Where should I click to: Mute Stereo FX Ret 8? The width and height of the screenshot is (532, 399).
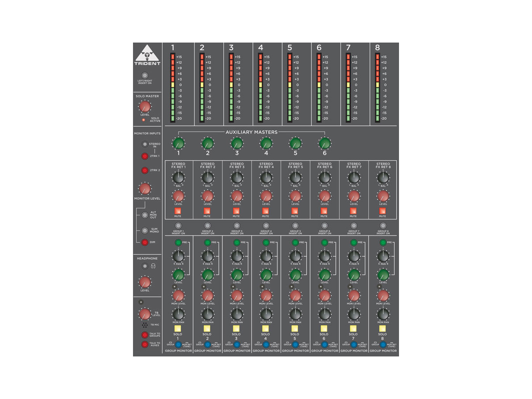[x=383, y=211]
